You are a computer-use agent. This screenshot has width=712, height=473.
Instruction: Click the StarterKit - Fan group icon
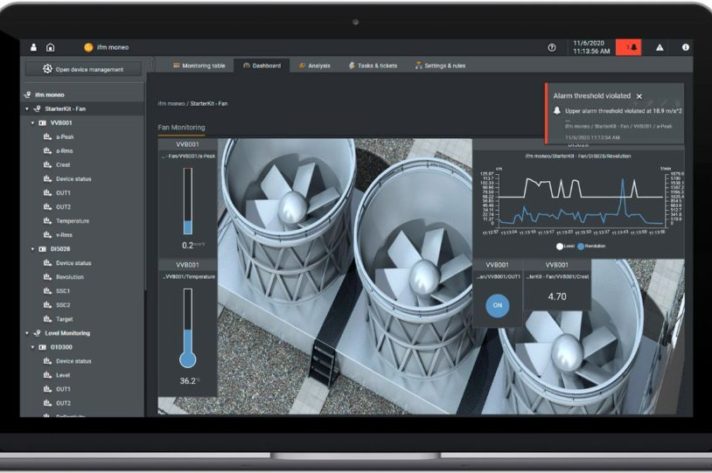(x=37, y=109)
